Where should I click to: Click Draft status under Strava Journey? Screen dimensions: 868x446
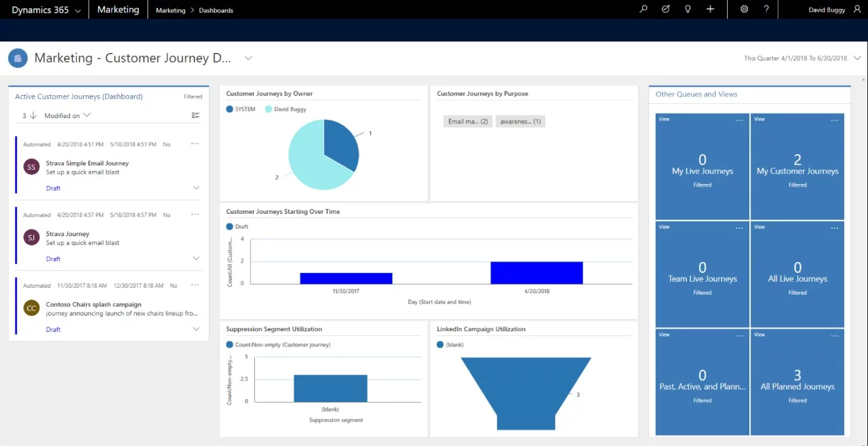[x=53, y=259]
